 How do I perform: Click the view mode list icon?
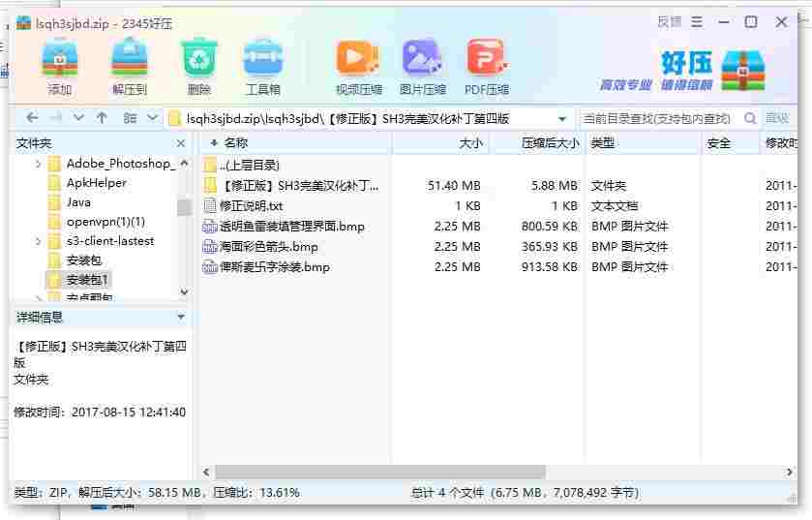[130, 118]
